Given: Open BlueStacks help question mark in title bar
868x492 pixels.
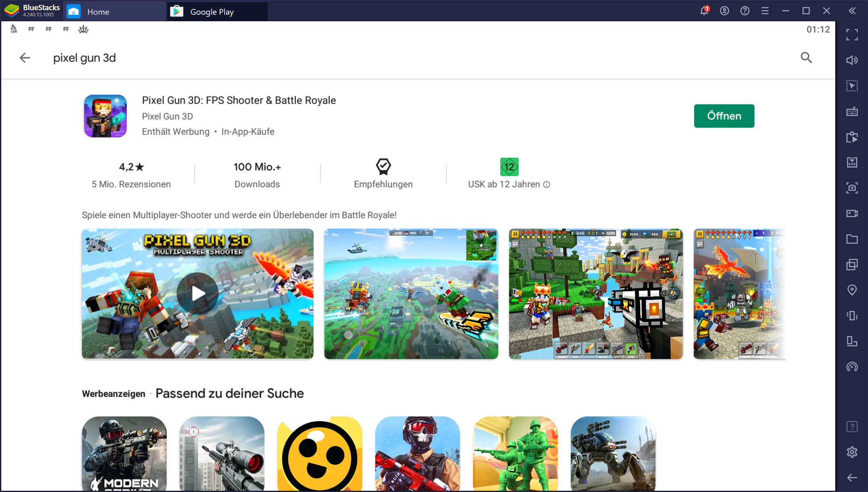Looking at the screenshot, I should click(745, 11).
